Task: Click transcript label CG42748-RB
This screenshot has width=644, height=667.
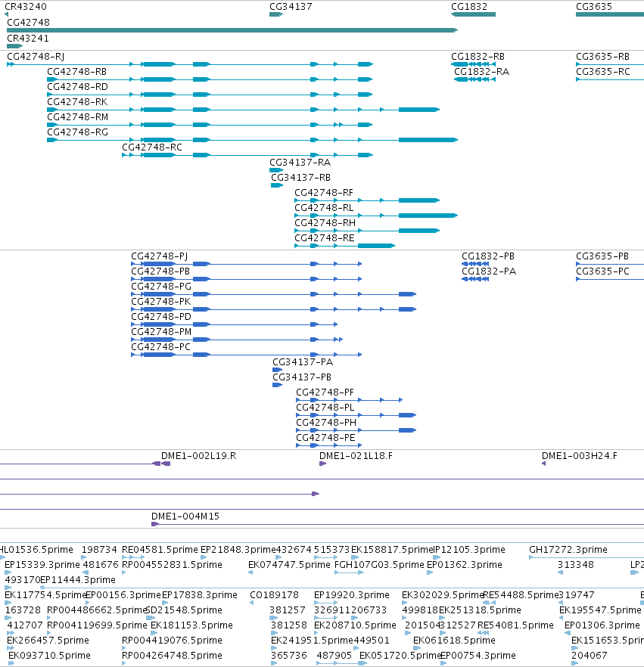Action: click(76, 71)
